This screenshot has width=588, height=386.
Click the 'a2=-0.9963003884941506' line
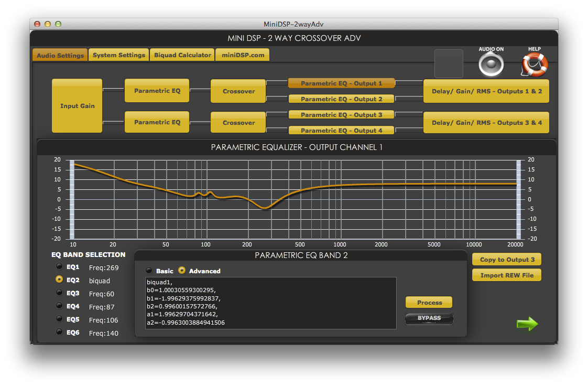coord(186,323)
